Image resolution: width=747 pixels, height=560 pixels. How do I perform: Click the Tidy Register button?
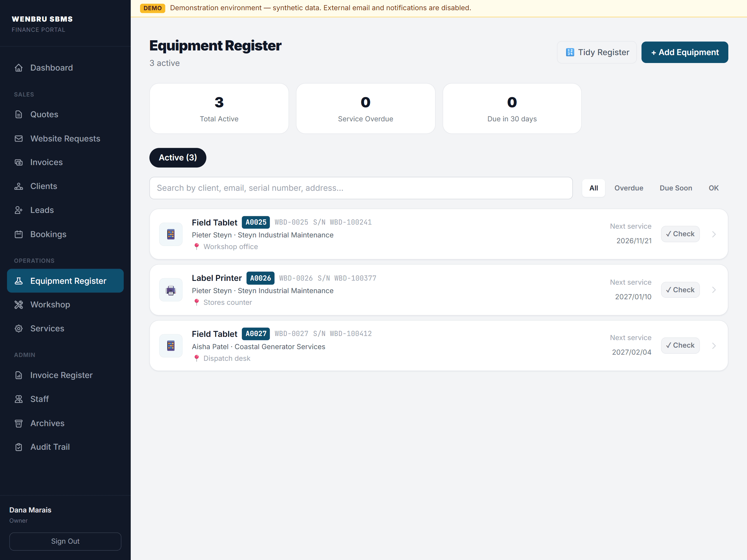pos(597,52)
